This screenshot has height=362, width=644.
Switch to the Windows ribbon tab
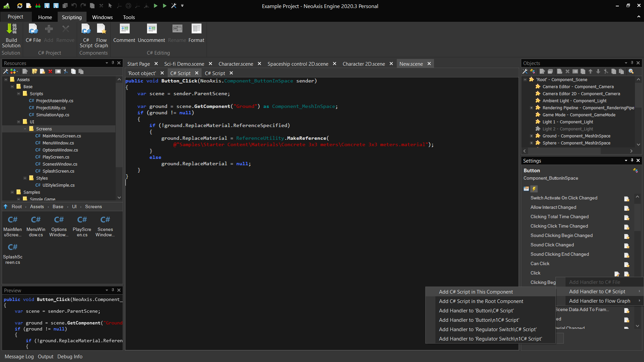(102, 17)
